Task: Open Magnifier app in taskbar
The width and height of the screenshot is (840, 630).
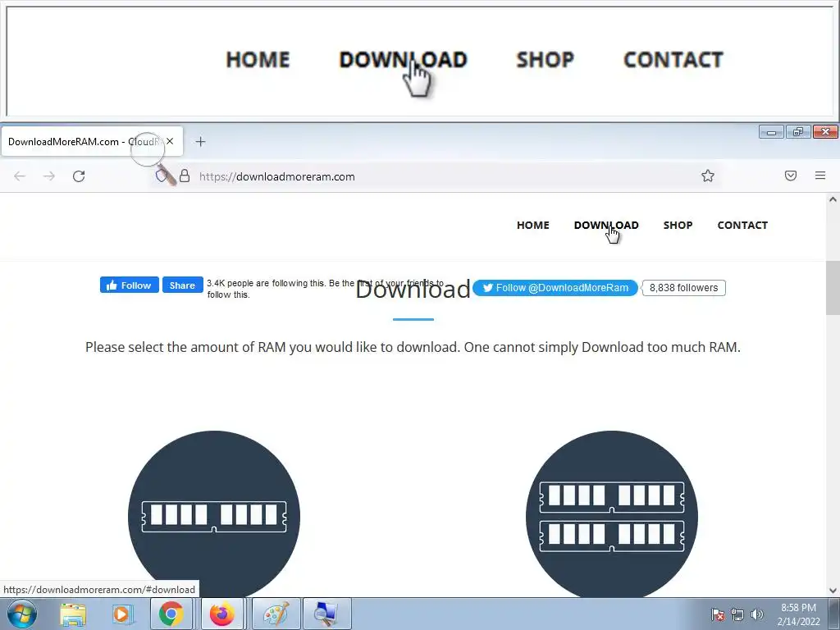Action: 326,614
